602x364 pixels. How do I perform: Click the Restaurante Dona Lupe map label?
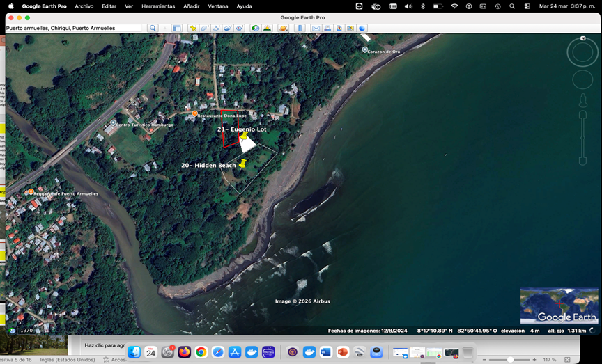(222, 115)
